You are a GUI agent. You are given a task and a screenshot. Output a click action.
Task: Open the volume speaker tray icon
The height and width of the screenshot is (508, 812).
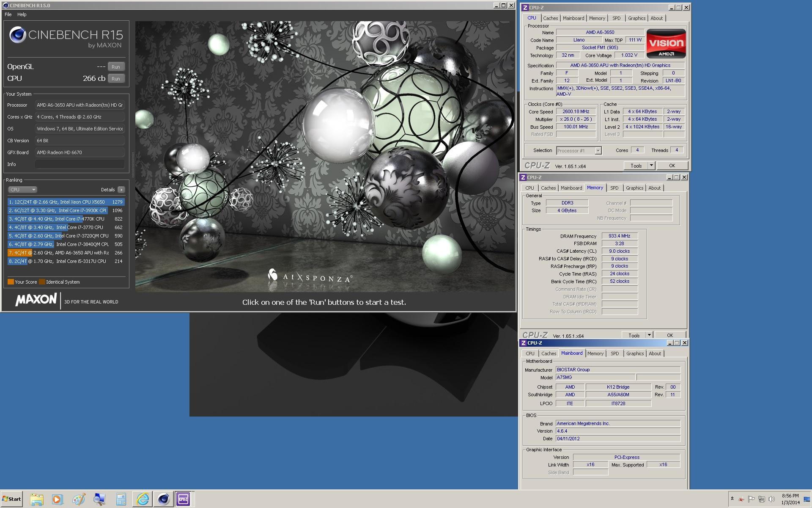coord(771,499)
